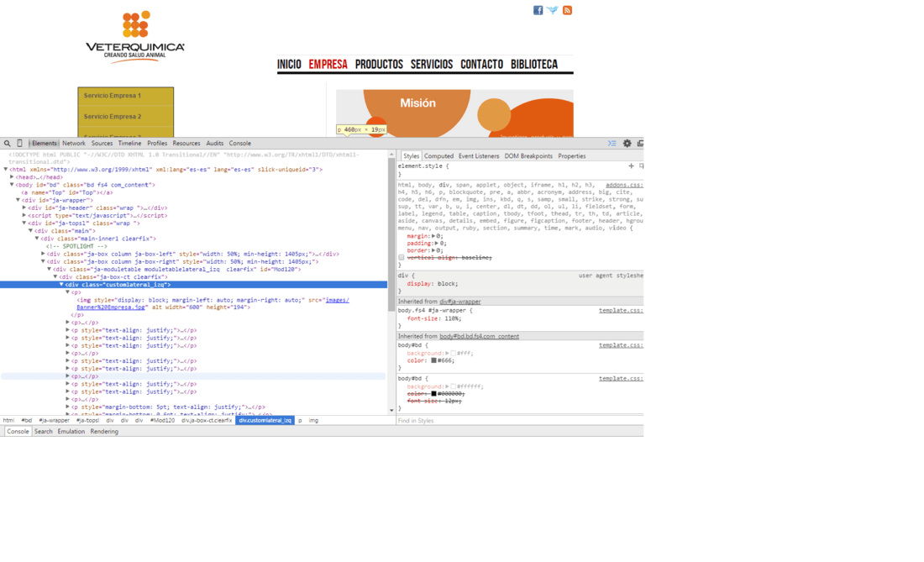
Task: Click the #000000 color swatch
Action: pyautogui.click(x=433, y=393)
